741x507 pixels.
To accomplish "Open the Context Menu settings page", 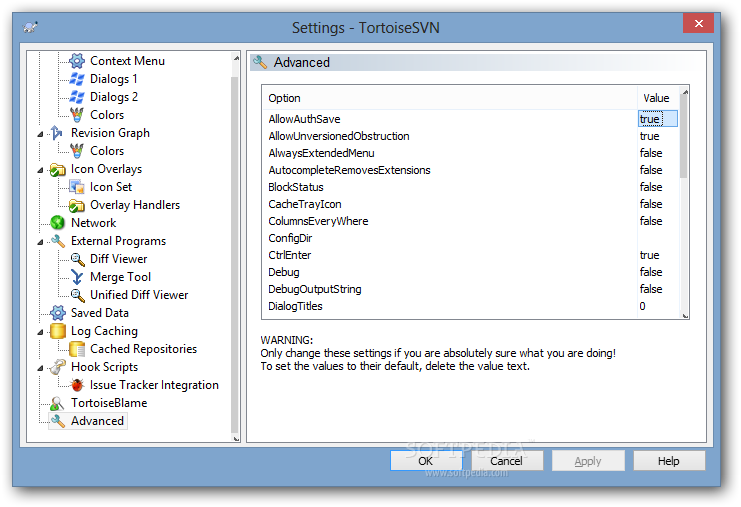I will 127,61.
